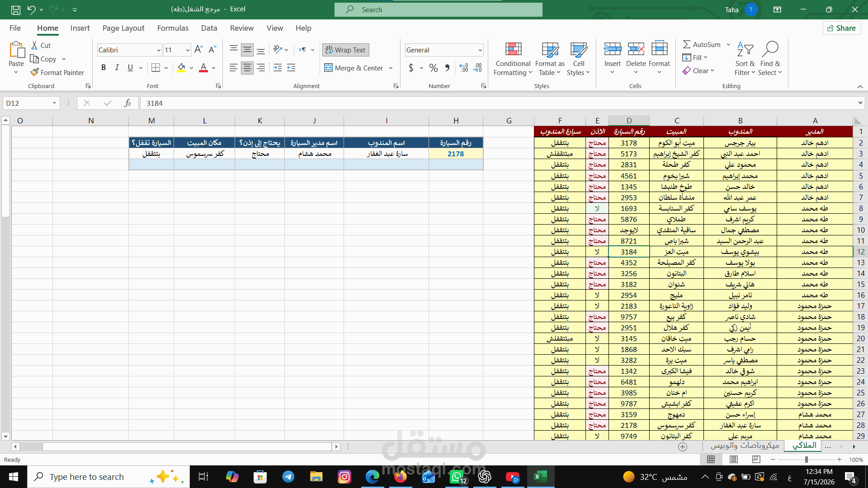
Task: Open Conditional Formatting menu
Action: point(513,59)
